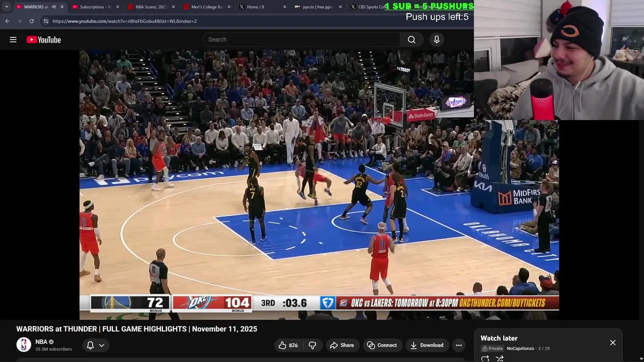Download the highlights video
Viewport: 644px width, 362px height.
[x=427, y=345]
